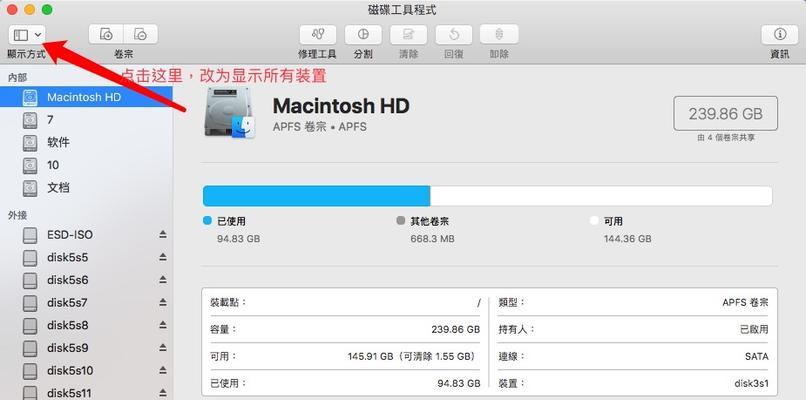
Task: Click the 'APFS 卷宗 • APFS' subtitle
Action: point(320,126)
